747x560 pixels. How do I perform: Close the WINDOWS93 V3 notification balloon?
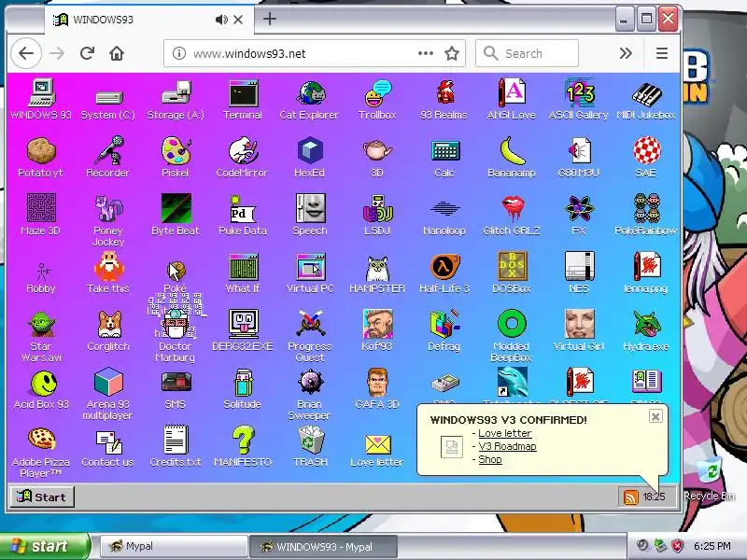coord(655,416)
